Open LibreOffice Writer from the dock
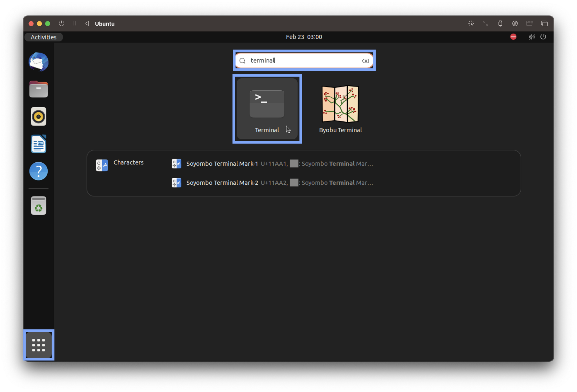The width and height of the screenshot is (577, 392). click(x=38, y=144)
